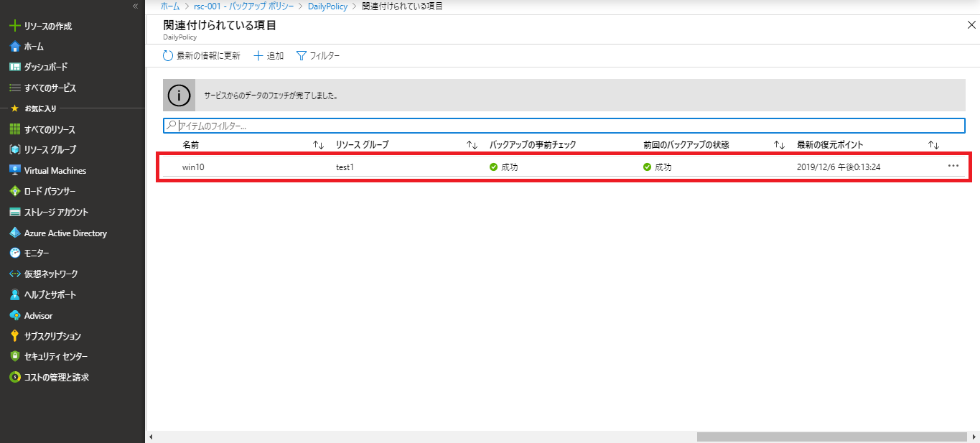Viewport: 980px width, 443px height.
Task: Click the Monitor gauge icon
Action: 14,253
